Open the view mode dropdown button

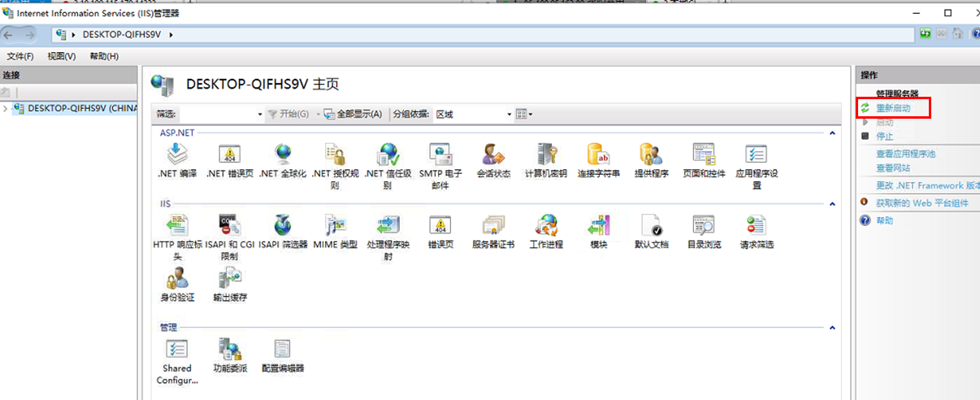click(x=524, y=115)
